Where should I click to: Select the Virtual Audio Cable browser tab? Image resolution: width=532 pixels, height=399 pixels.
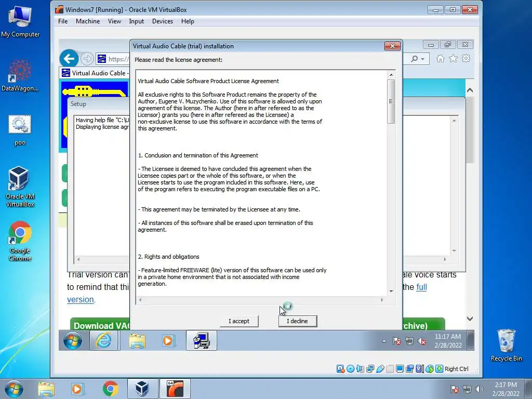95,73
